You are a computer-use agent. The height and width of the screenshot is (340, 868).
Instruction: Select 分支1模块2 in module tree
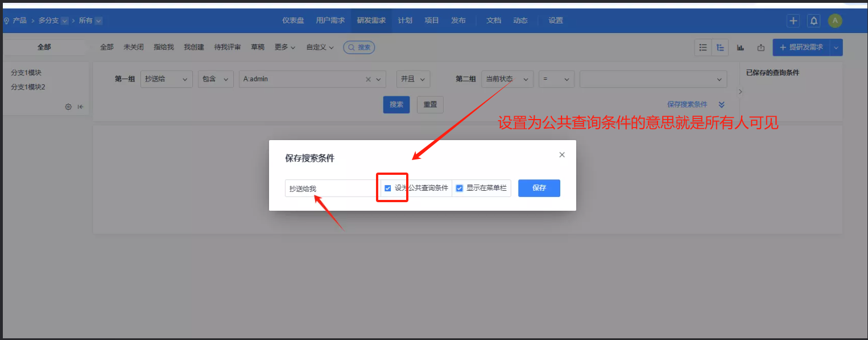click(28, 87)
